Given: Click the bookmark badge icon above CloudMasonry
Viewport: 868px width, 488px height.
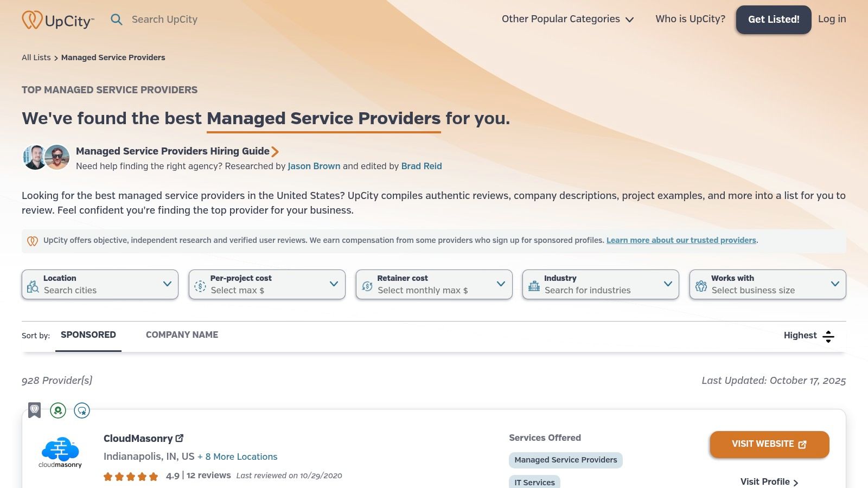Looking at the screenshot, I should click(34, 410).
